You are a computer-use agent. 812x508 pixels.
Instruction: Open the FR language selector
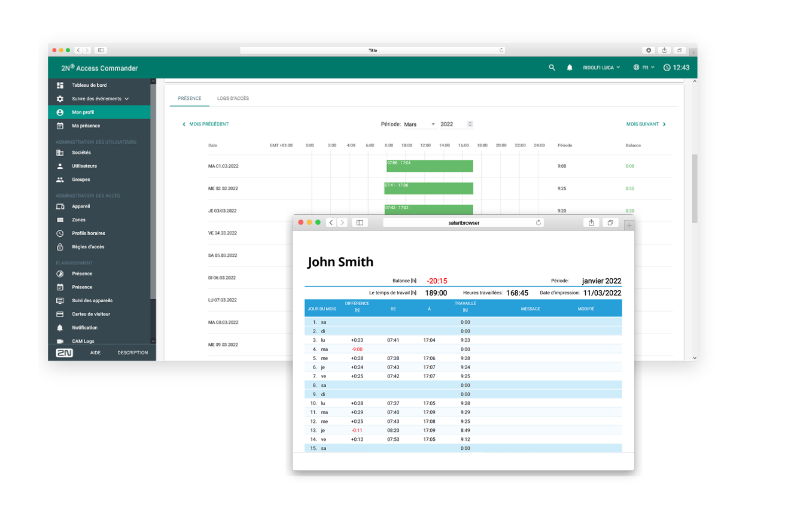click(x=644, y=68)
